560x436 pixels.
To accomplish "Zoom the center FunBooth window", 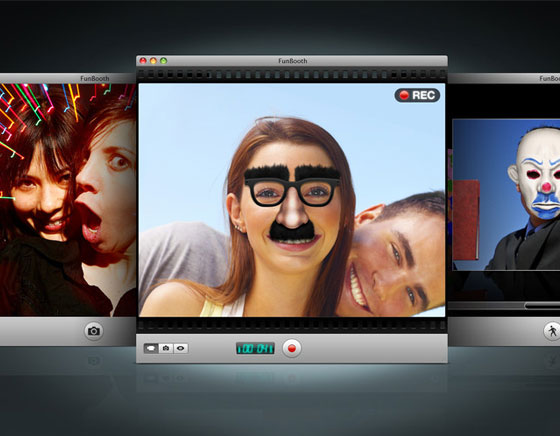I will (164, 61).
